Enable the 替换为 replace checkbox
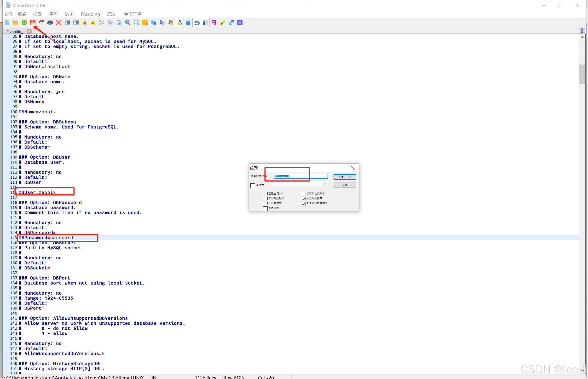 coord(253,186)
